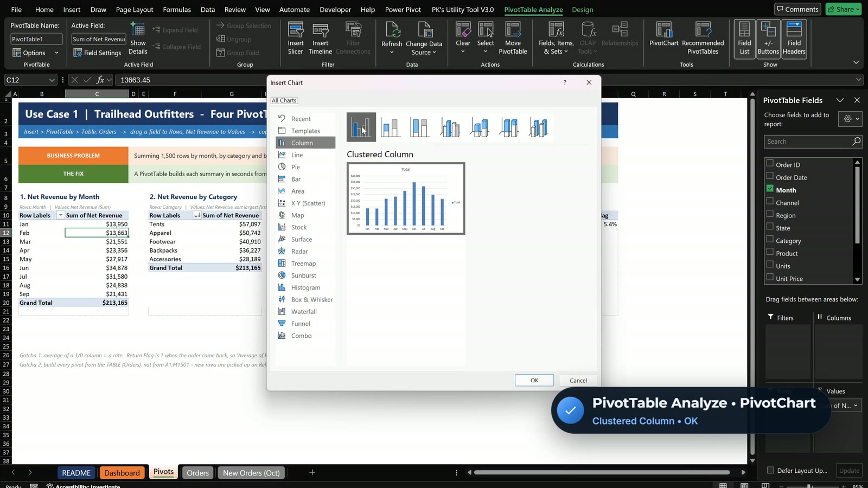
Task: Expand the Fields, Items, & Sets menu
Action: point(556,38)
